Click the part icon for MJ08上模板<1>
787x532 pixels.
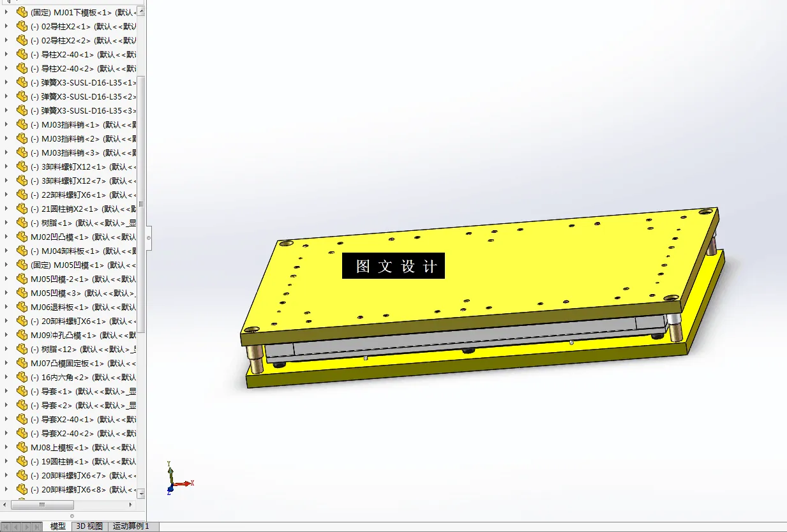(x=22, y=447)
